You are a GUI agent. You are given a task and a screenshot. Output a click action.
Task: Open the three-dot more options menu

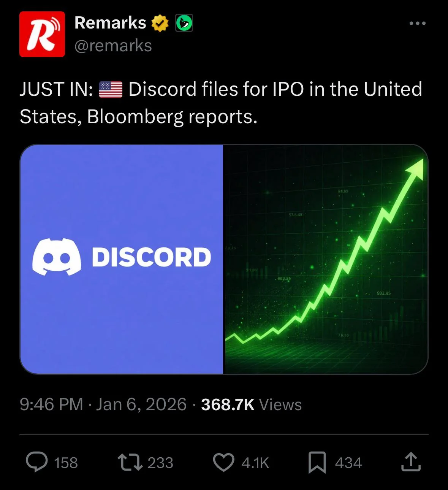[417, 24]
